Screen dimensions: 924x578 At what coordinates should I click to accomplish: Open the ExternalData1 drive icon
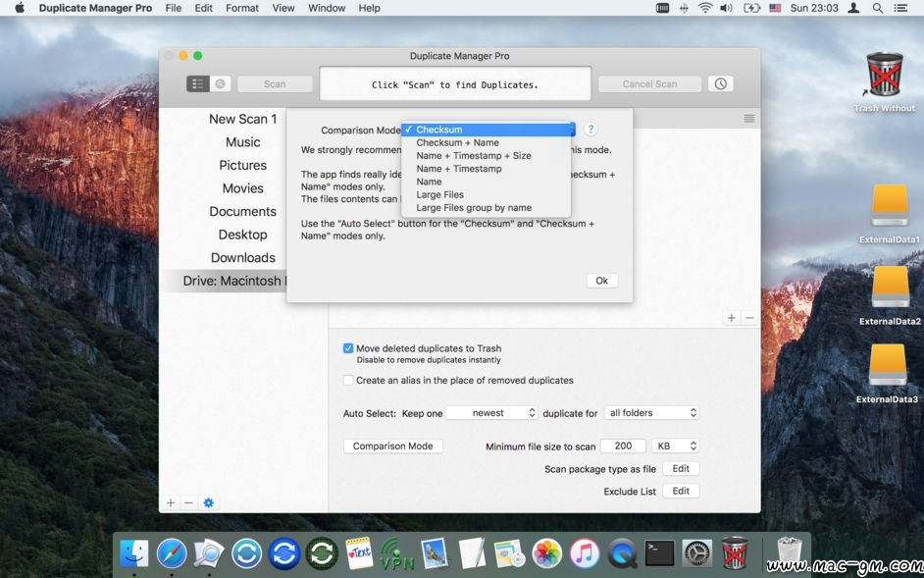890,214
